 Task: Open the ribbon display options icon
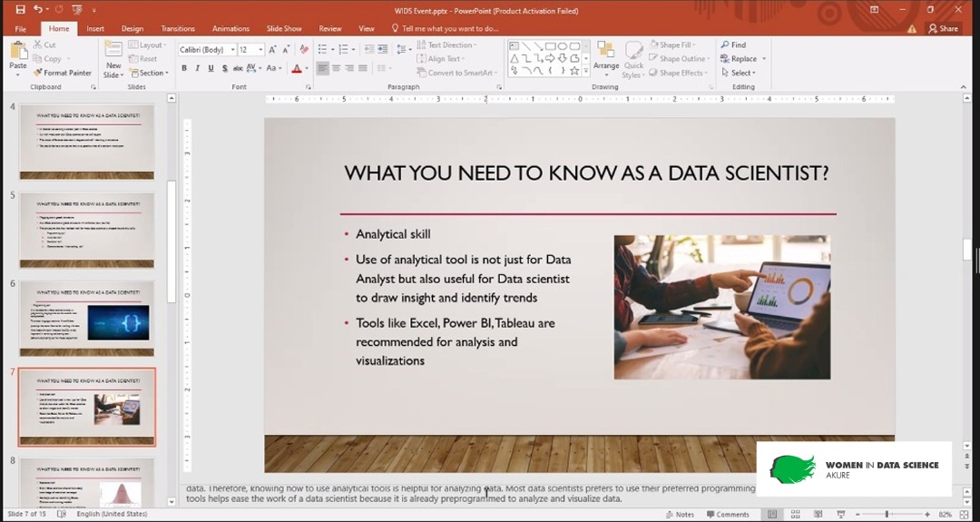pyautogui.click(x=874, y=9)
